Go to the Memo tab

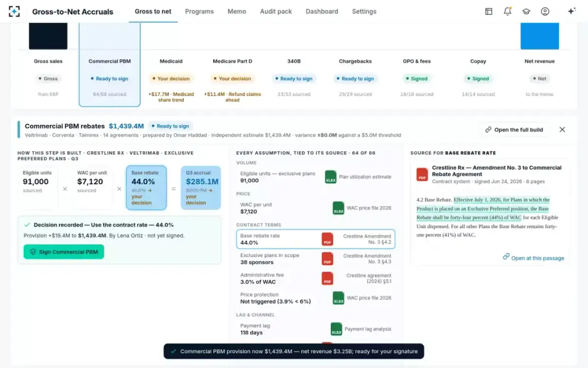[237, 11]
